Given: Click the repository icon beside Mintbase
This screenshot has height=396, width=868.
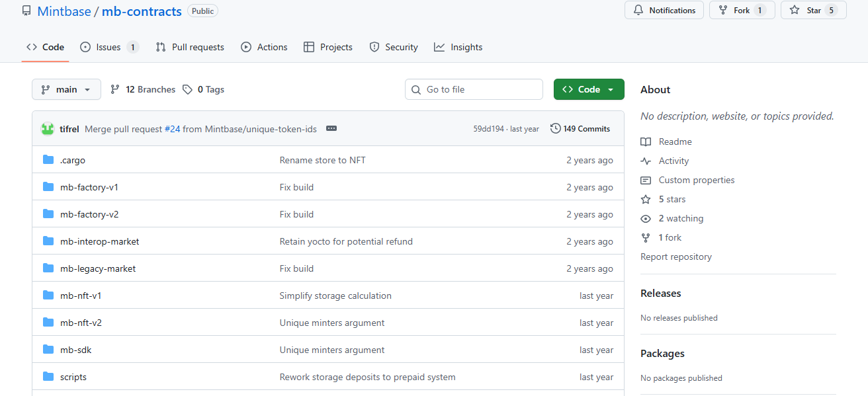Looking at the screenshot, I should coord(26,11).
